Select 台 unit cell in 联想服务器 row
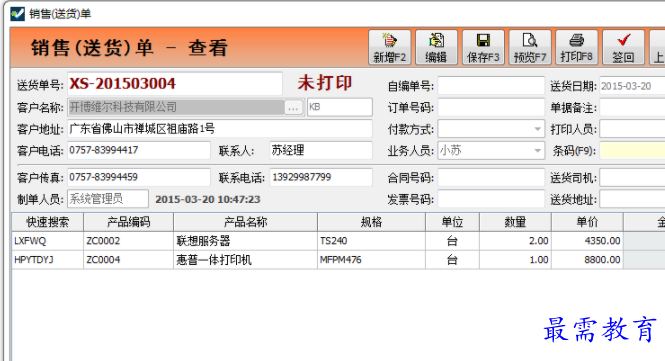The width and height of the screenshot is (665, 361). click(x=453, y=241)
